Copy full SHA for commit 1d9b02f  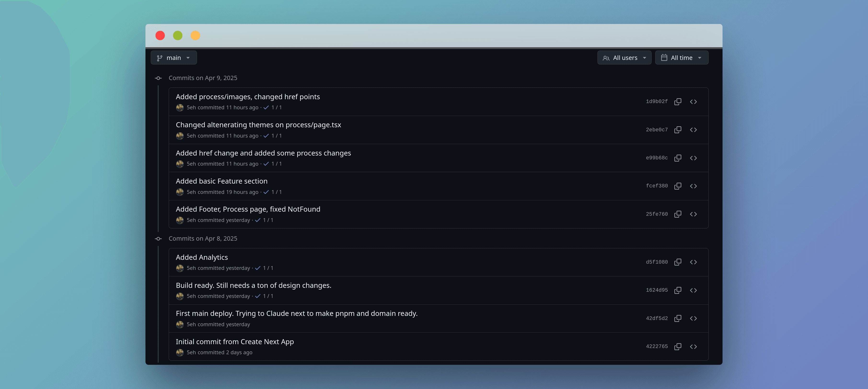click(678, 101)
